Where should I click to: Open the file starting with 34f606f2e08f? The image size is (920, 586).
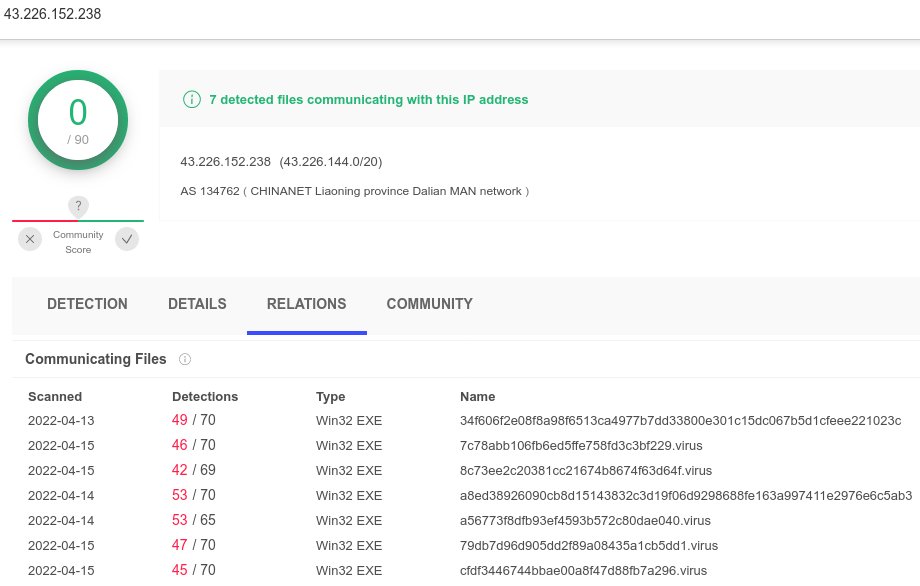pyautogui.click(x=680, y=420)
